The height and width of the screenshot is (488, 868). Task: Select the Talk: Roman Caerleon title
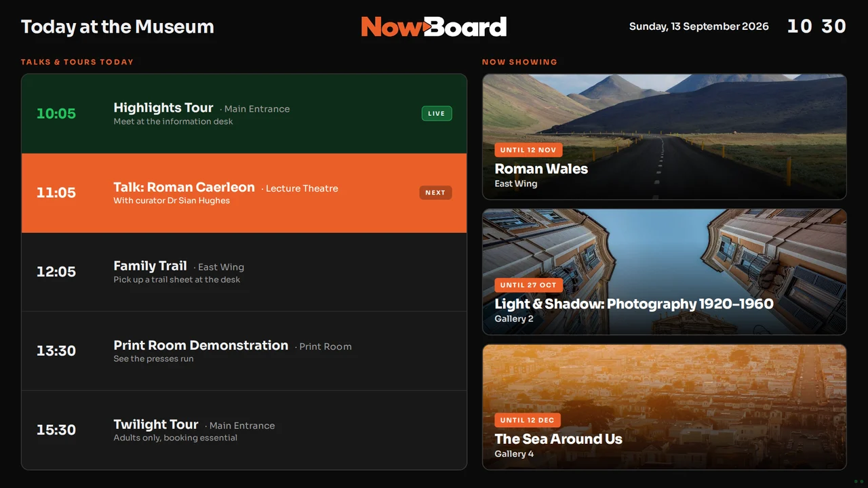[184, 187]
